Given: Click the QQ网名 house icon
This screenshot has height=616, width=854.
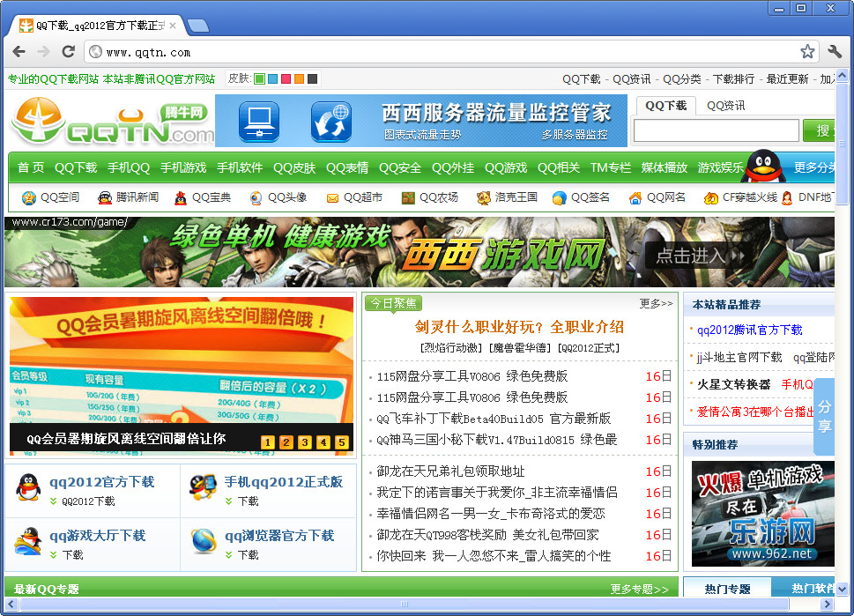Looking at the screenshot, I should click(635, 197).
